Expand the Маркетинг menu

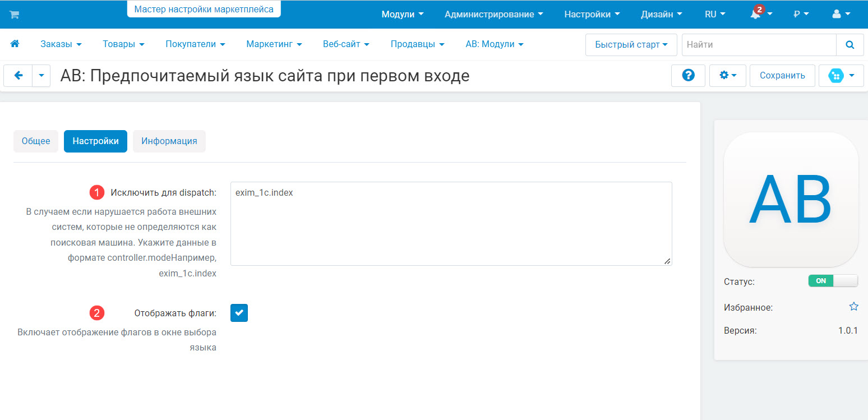coord(274,44)
